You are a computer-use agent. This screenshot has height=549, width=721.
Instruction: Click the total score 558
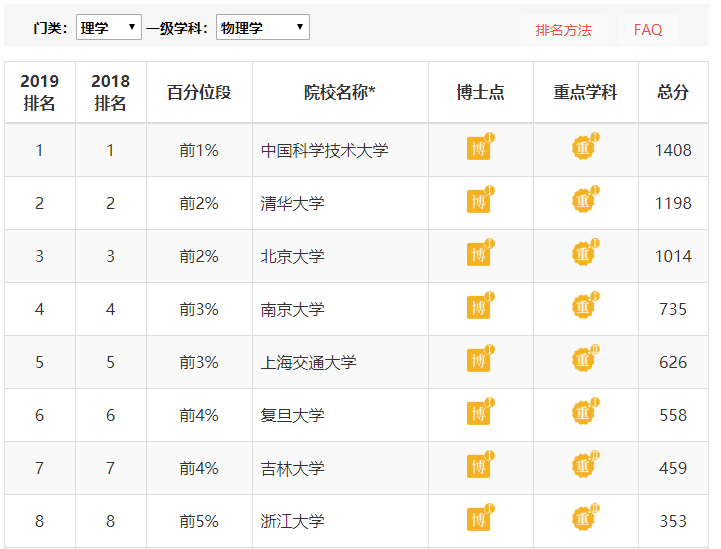(673, 415)
